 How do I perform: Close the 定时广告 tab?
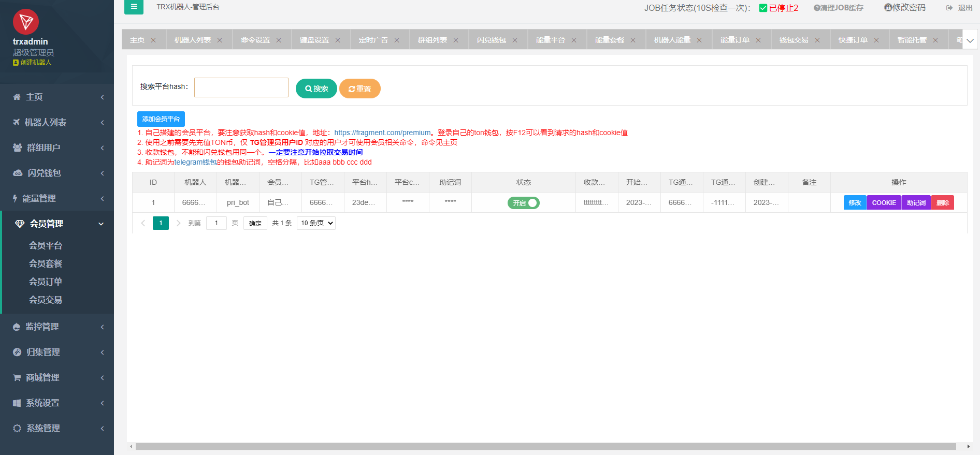(397, 40)
